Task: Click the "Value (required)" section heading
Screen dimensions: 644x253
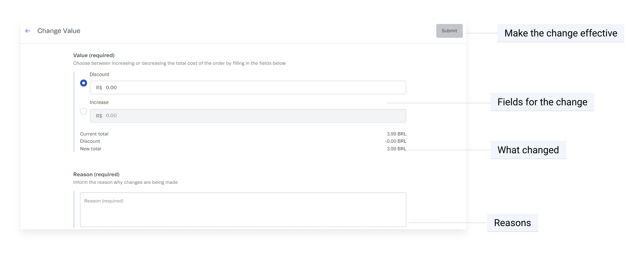Action: 94,55
